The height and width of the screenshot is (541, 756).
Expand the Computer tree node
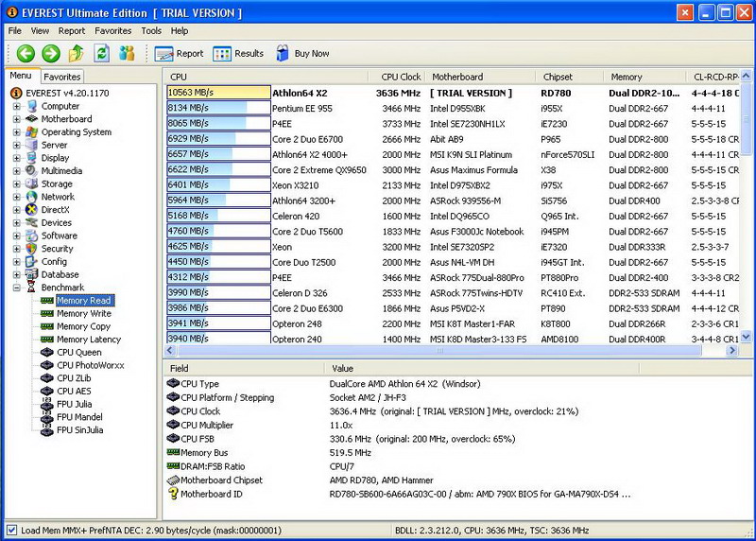[x=16, y=107]
